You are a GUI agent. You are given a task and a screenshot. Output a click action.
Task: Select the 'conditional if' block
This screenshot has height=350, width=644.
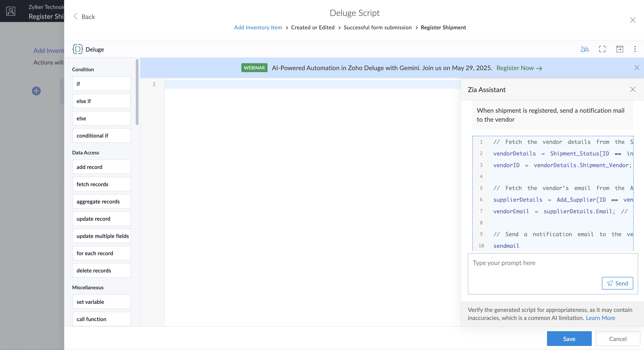(x=102, y=136)
